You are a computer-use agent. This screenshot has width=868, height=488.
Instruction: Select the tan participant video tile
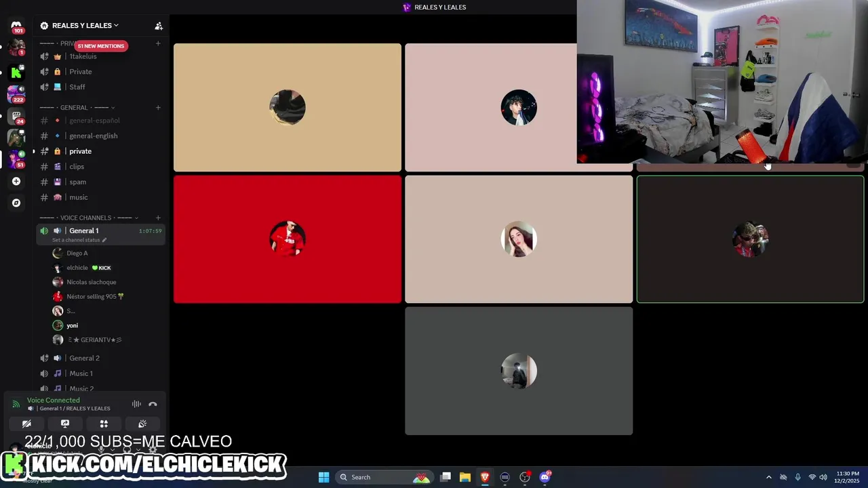click(288, 107)
